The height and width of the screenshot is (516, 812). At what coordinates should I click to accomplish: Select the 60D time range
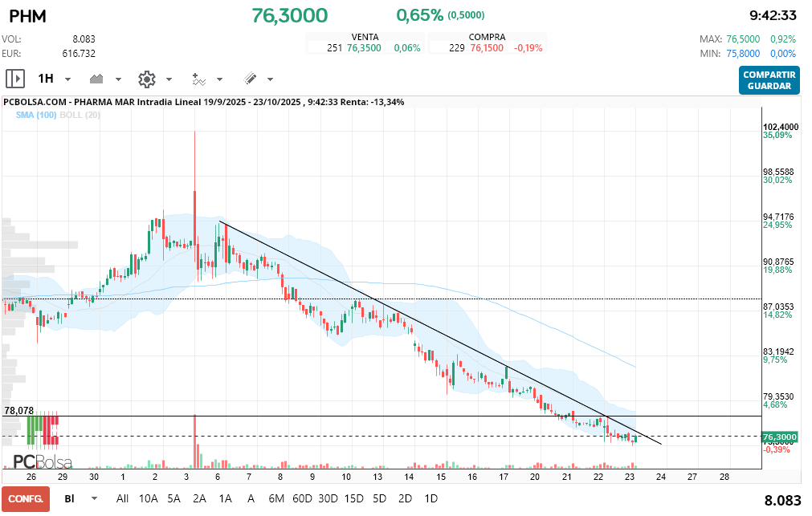(303, 499)
